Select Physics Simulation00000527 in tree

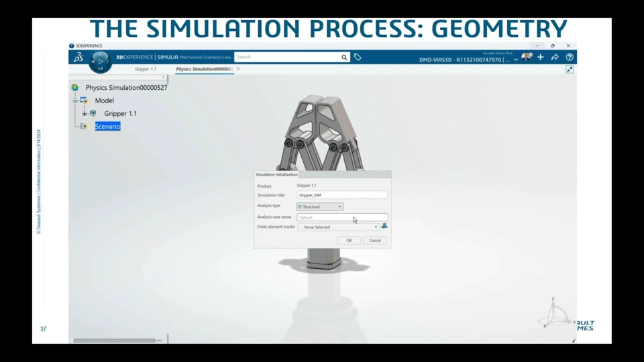[x=127, y=87]
